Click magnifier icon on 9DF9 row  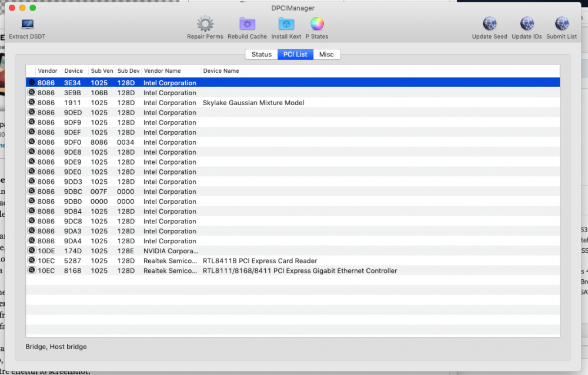click(32, 122)
